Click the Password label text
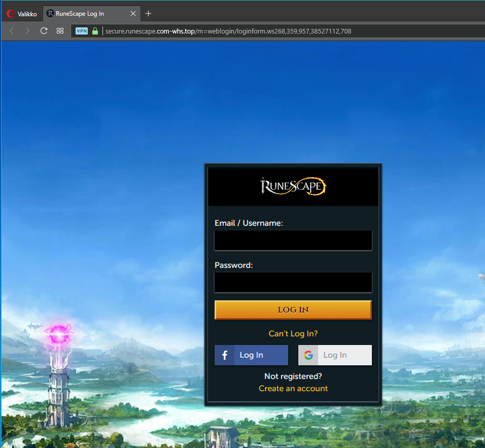The width and height of the screenshot is (485, 448). (234, 265)
